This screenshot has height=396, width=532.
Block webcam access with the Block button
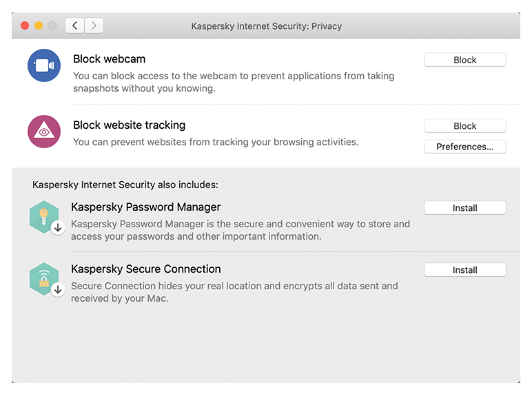(465, 60)
